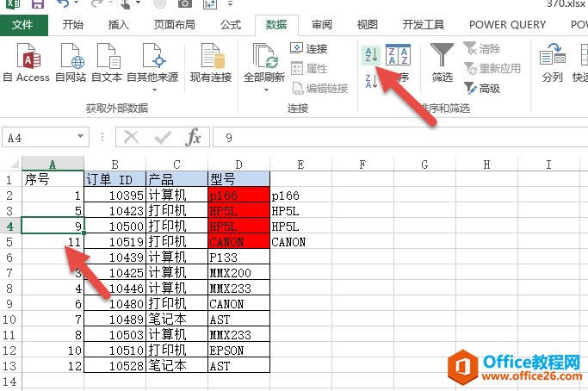Expand the 全部刷新 dropdown arrow
Image resolution: width=588 pixels, height=391 pixels.
pyautogui.click(x=266, y=90)
